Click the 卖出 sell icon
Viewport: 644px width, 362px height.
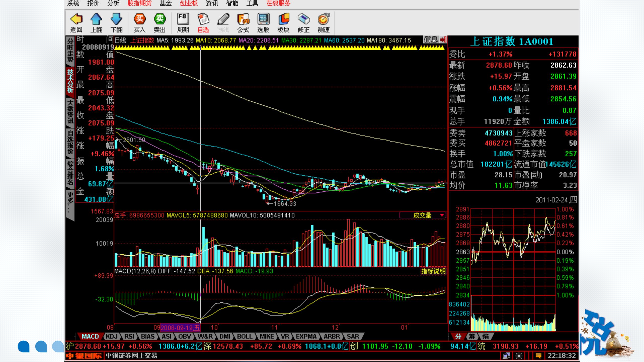click(159, 23)
